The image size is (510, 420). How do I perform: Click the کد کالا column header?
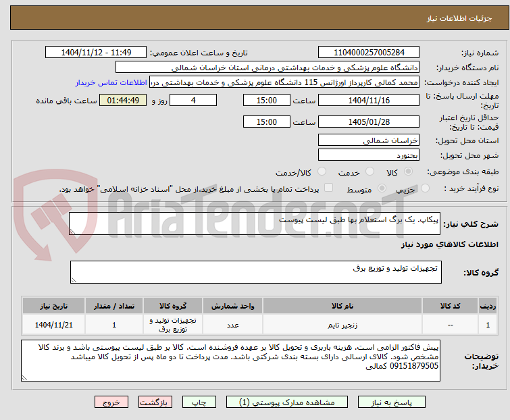(x=450, y=306)
